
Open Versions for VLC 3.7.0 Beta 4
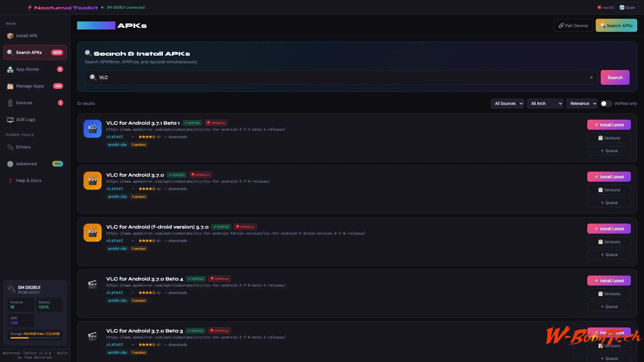(609, 294)
